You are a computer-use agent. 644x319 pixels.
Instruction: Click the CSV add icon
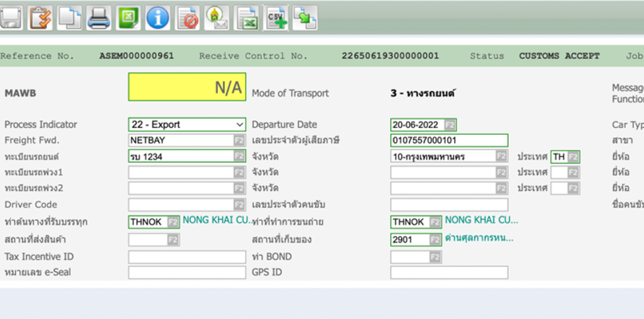pyautogui.click(x=276, y=18)
